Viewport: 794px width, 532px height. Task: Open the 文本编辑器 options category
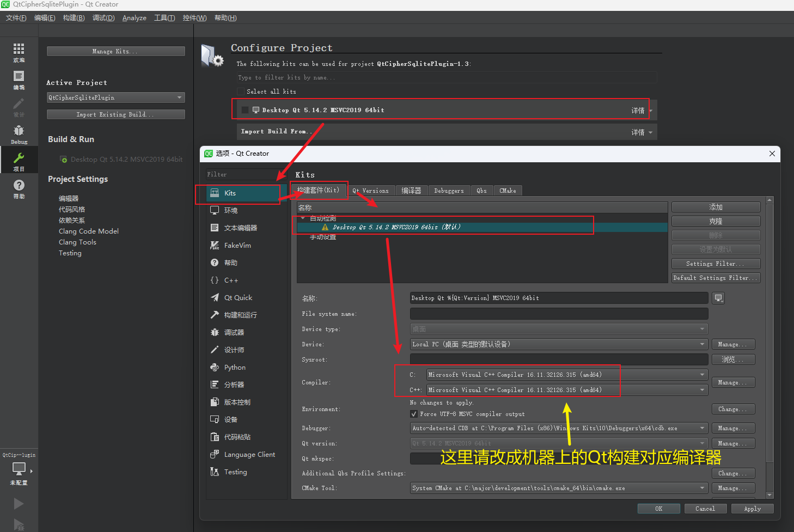[x=247, y=228]
